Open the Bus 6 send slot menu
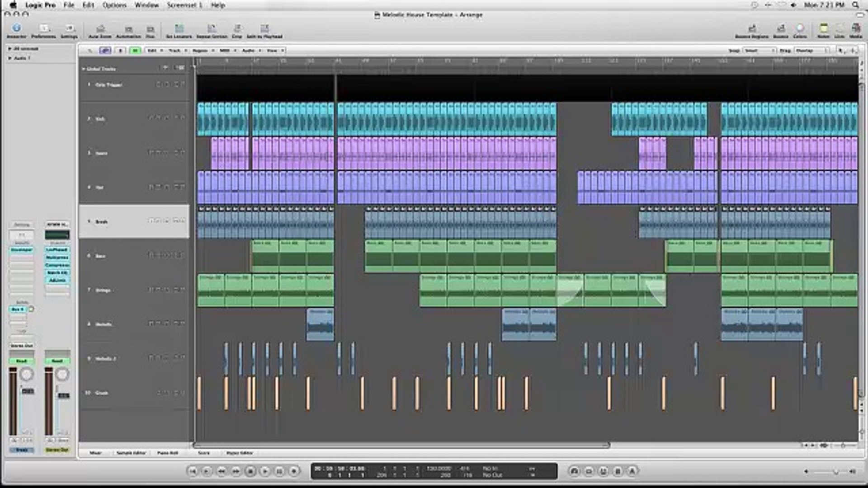This screenshot has height=488, width=868. tap(18, 310)
